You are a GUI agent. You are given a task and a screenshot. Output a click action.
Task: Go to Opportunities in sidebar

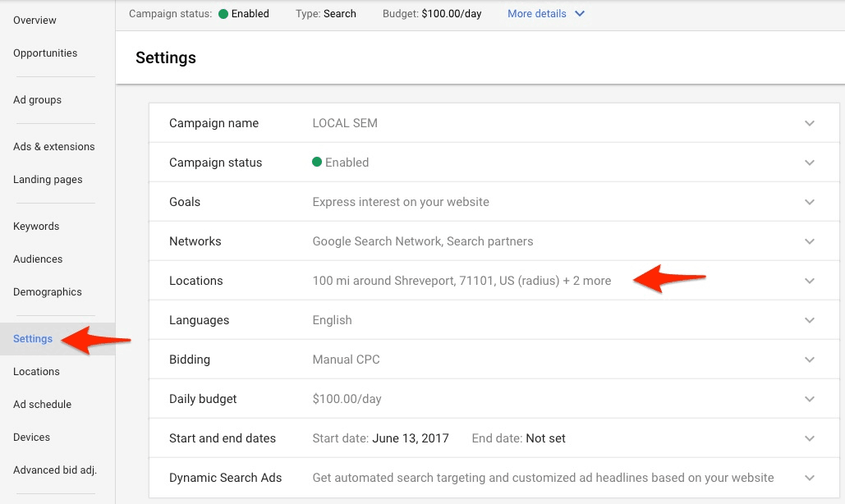coord(45,53)
